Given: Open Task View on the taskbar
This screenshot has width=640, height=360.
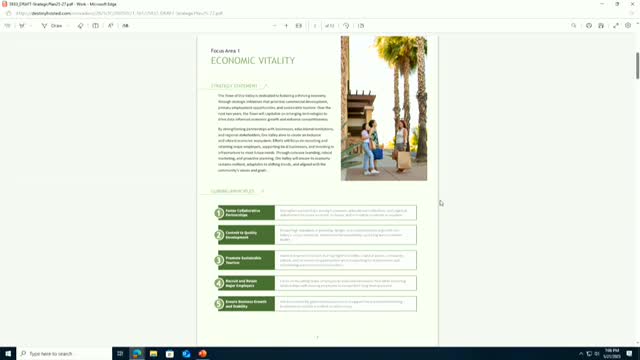Looking at the screenshot, I should pyautogui.click(x=120, y=353).
